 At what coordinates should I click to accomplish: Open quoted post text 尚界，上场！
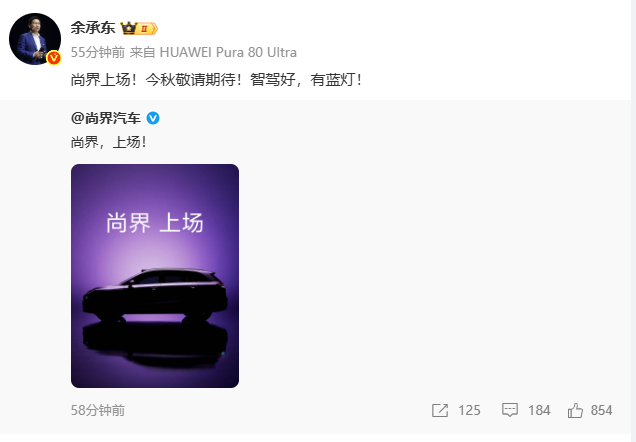pos(108,142)
